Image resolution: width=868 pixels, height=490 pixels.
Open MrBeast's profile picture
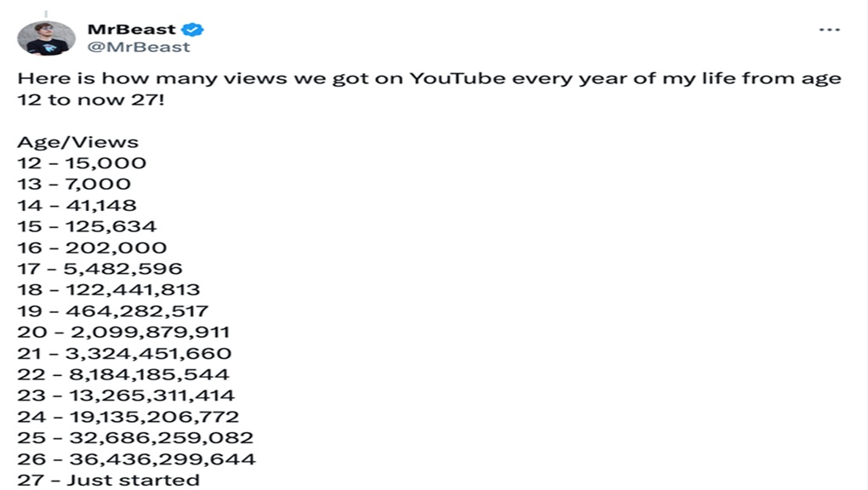46,38
